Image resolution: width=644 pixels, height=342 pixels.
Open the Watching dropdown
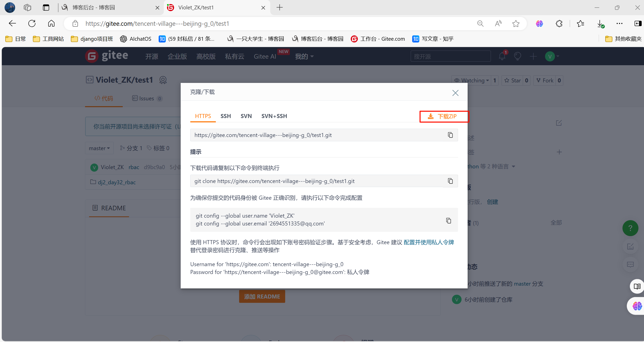point(472,80)
